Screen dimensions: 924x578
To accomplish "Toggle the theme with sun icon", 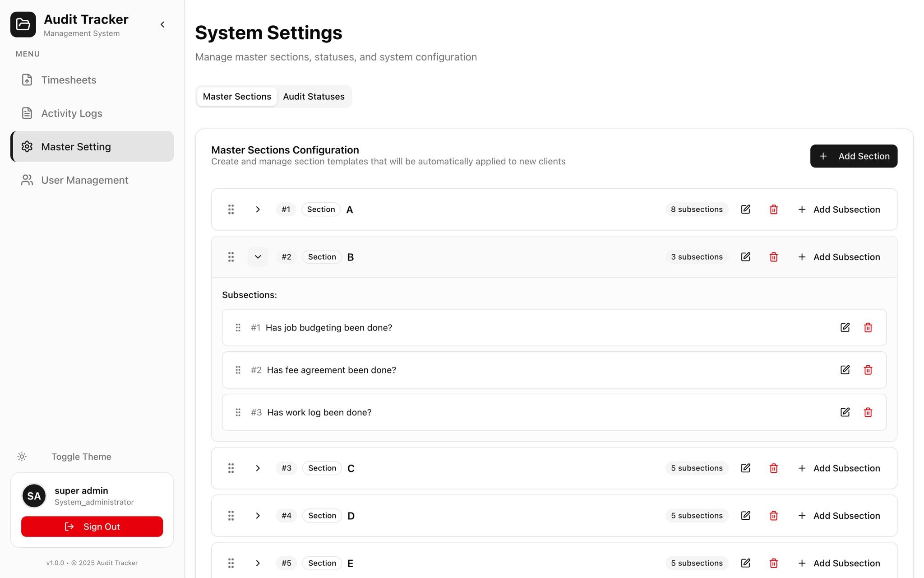I will tap(22, 457).
